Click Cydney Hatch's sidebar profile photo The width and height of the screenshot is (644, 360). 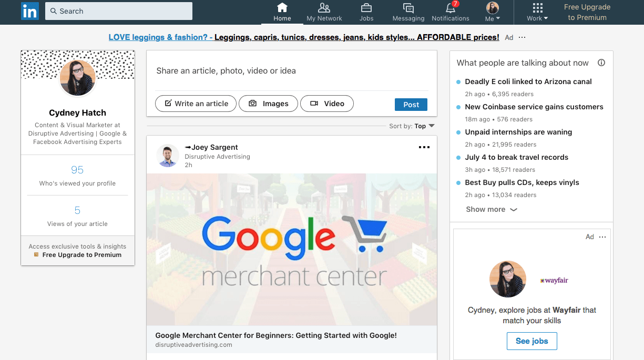point(78,78)
